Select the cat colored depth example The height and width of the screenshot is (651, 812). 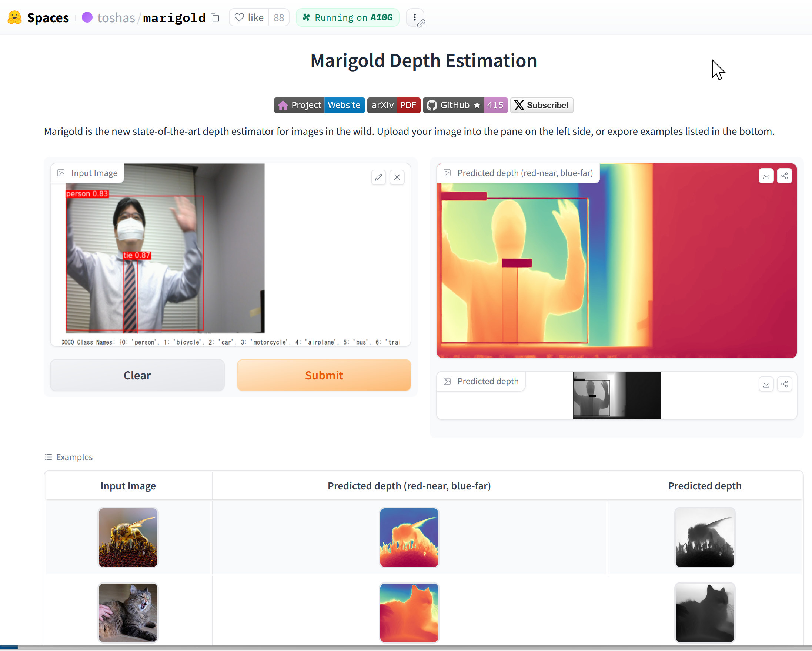pos(409,612)
